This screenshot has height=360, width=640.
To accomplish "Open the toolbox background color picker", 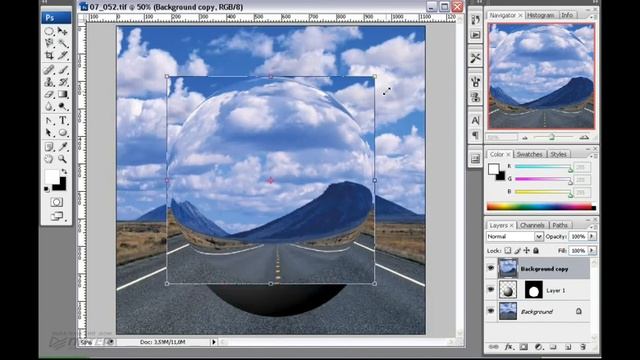I will tap(61, 186).
